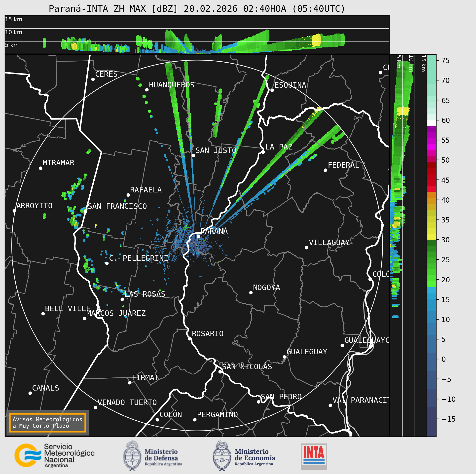Screen dimensions: 476x474
Task: Click the CERES city label
Action: (106, 74)
